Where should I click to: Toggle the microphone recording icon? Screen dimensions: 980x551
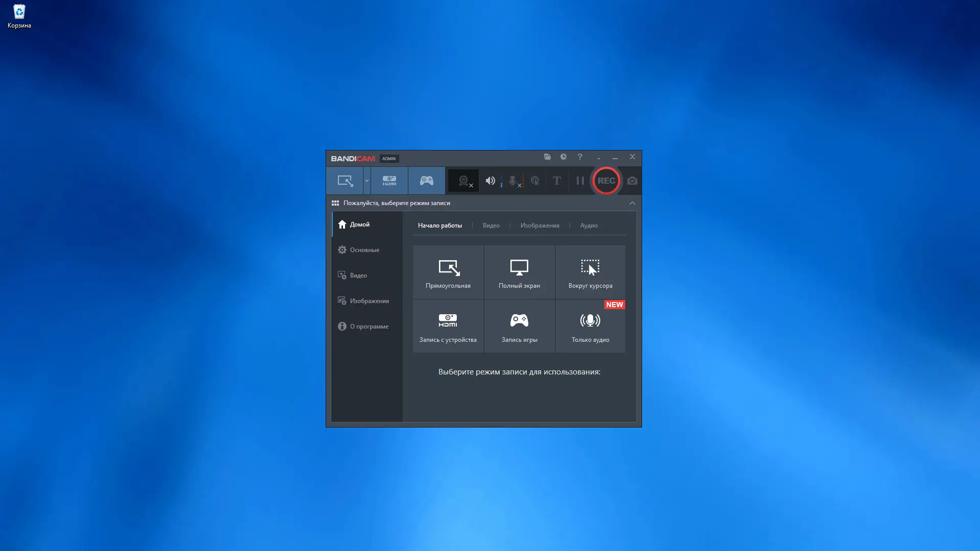[x=512, y=181]
